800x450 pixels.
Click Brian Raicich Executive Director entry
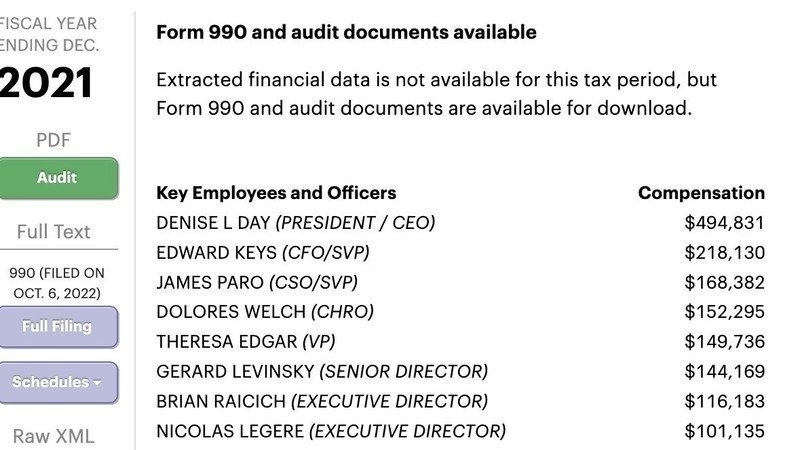tap(322, 401)
